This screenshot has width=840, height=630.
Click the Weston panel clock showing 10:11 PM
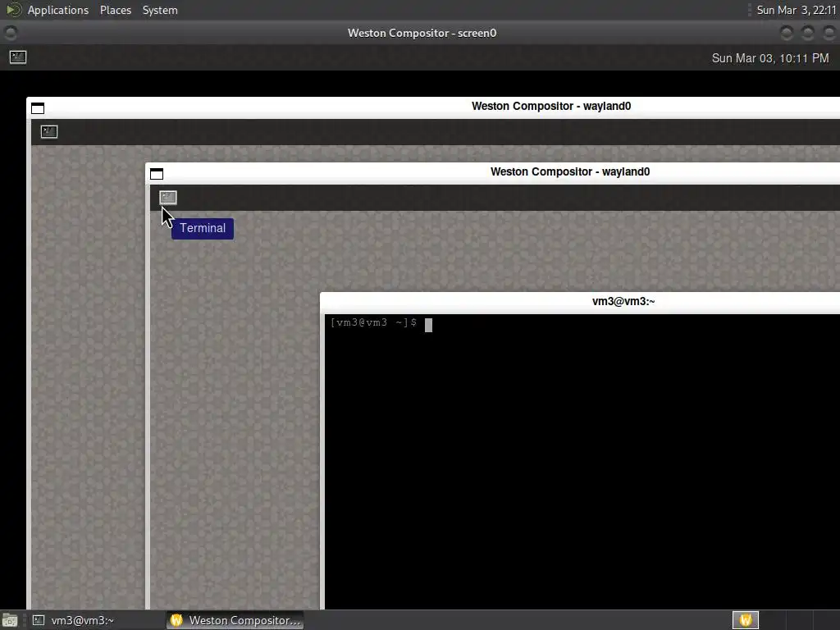pyautogui.click(x=769, y=58)
